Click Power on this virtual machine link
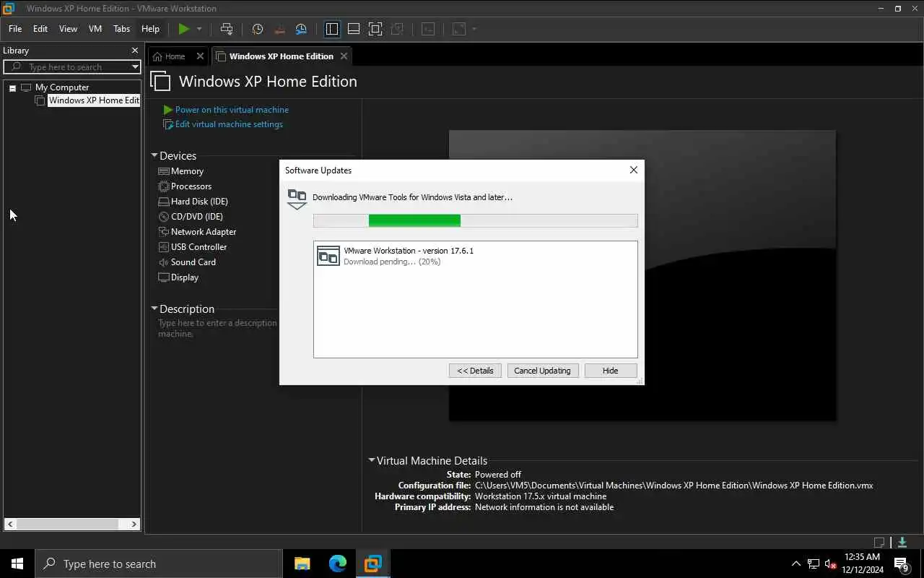The height and width of the screenshot is (578, 924). 232,110
